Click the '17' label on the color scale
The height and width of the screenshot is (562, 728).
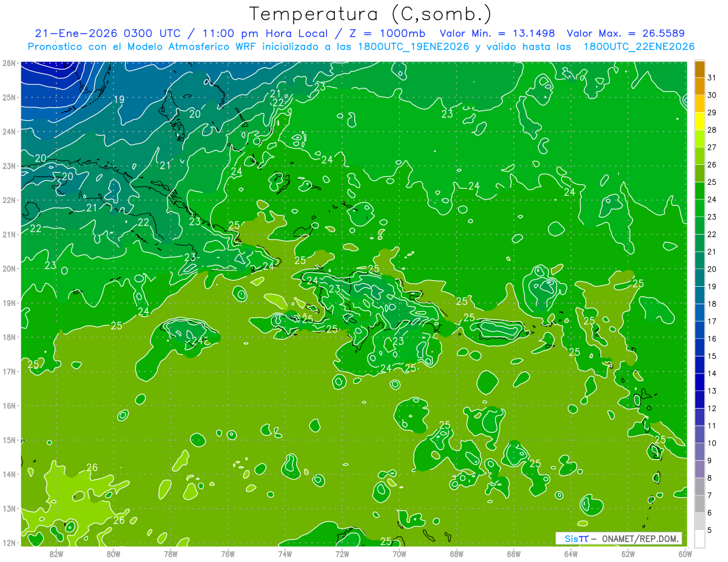click(712, 321)
